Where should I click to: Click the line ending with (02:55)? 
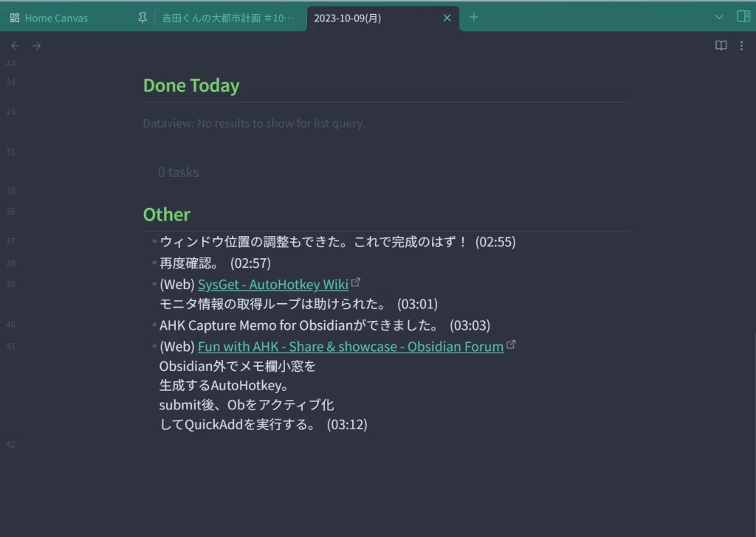click(x=337, y=241)
